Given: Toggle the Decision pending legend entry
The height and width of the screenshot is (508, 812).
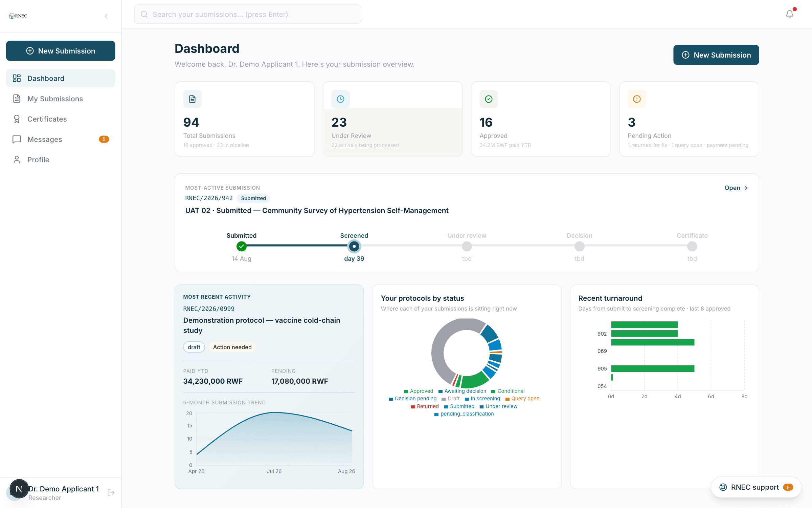Looking at the screenshot, I should tap(412, 398).
